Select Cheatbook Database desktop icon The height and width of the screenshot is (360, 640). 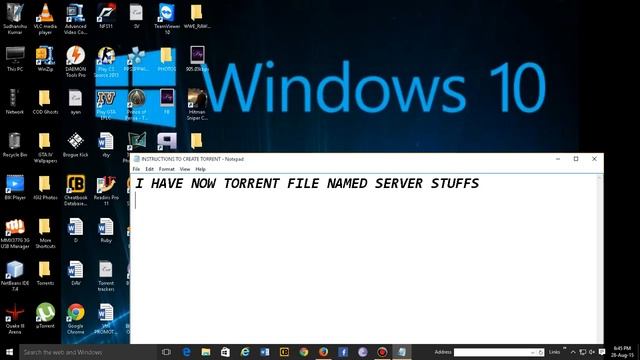pos(76,191)
